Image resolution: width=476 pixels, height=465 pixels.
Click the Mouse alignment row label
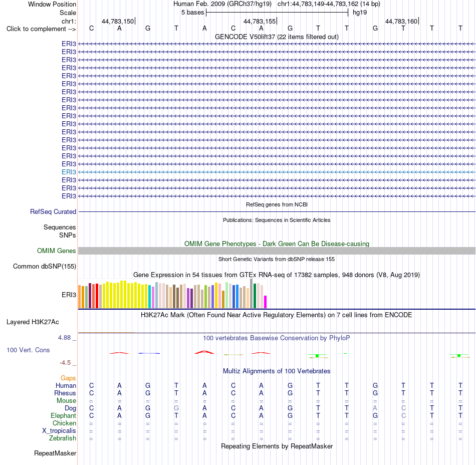pyautogui.click(x=67, y=401)
